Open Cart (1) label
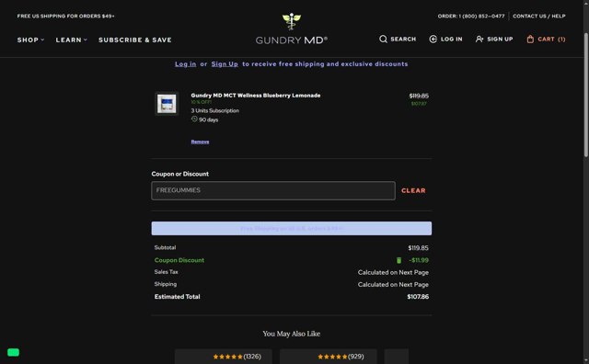This screenshot has width=589, height=364. click(x=551, y=39)
